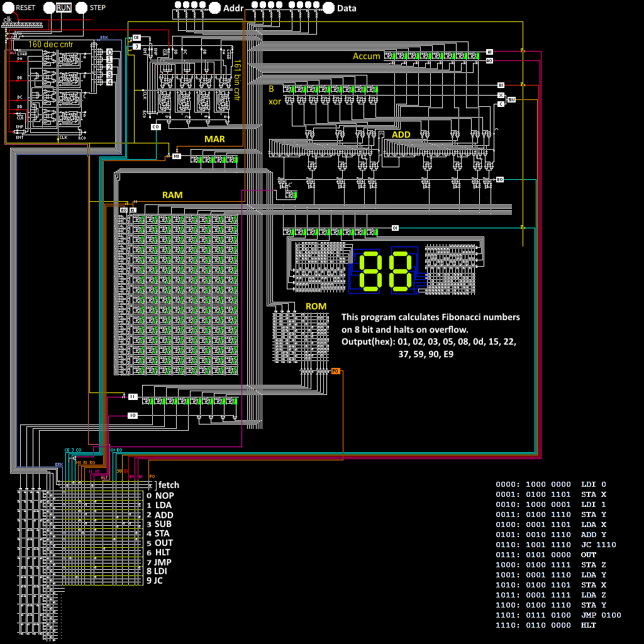644x644 pixels.
Task: Click the HLT box in the decoder area
Action: pyautogui.click(x=104, y=477)
